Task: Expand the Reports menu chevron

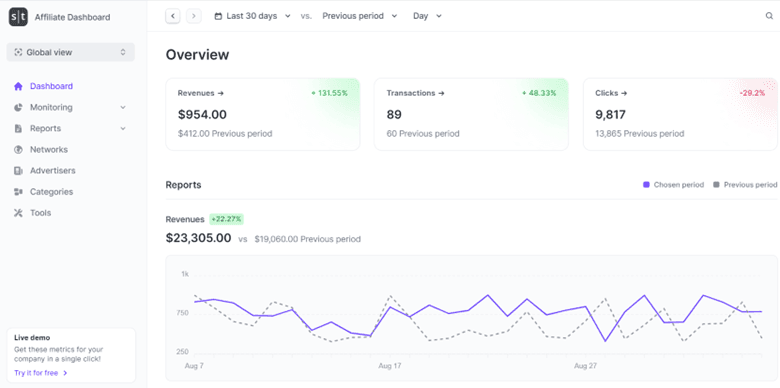Action: (123, 128)
